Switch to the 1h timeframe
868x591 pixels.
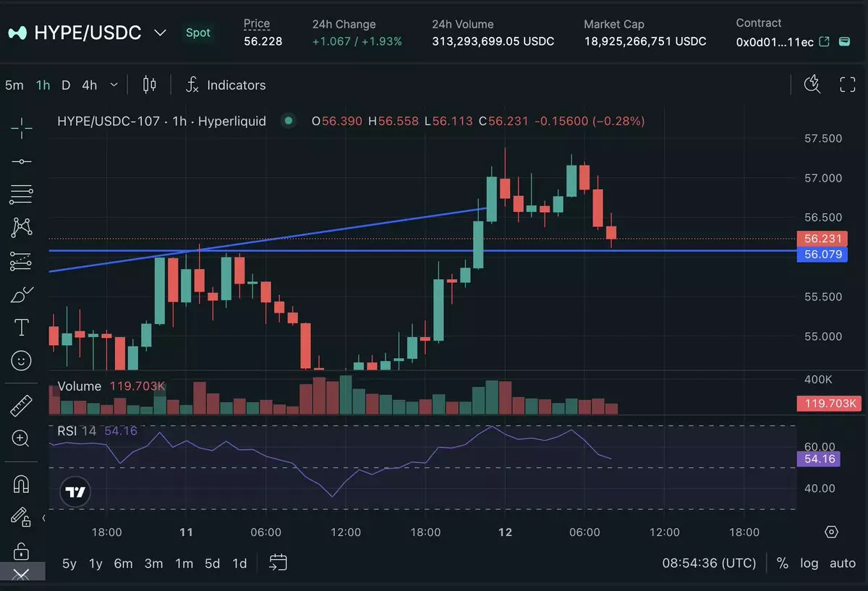click(x=43, y=85)
